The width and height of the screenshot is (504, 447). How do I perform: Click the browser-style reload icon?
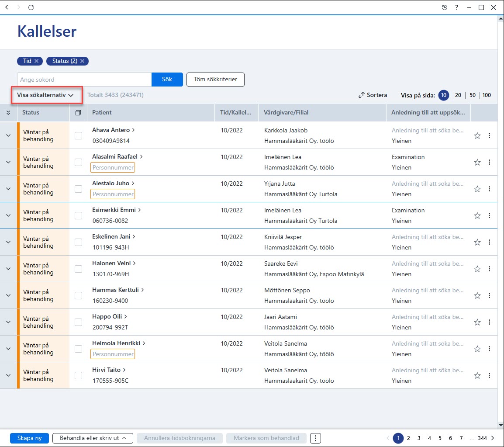point(31,7)
